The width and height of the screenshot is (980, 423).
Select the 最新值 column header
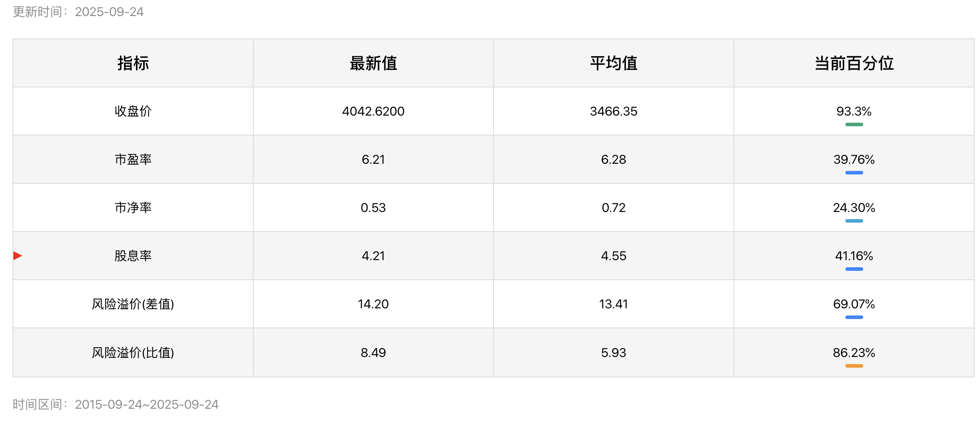[x=373, y=63]
